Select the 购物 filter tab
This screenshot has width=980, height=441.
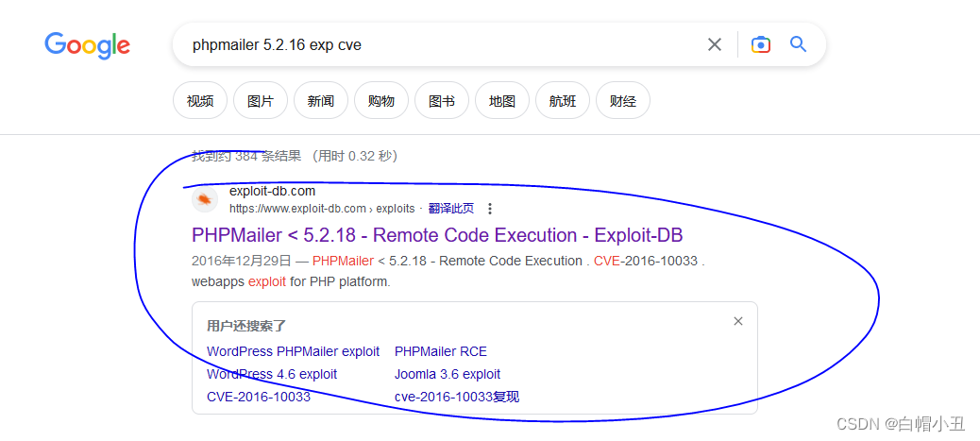coord(381,101)
